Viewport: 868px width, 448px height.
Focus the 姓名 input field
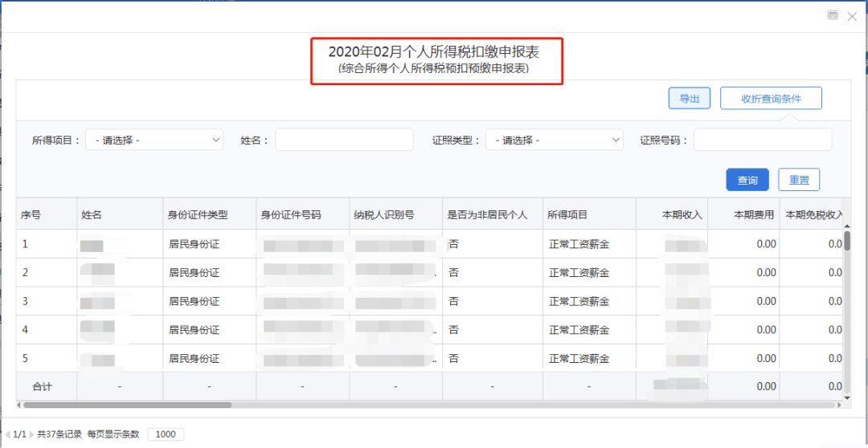344,140
